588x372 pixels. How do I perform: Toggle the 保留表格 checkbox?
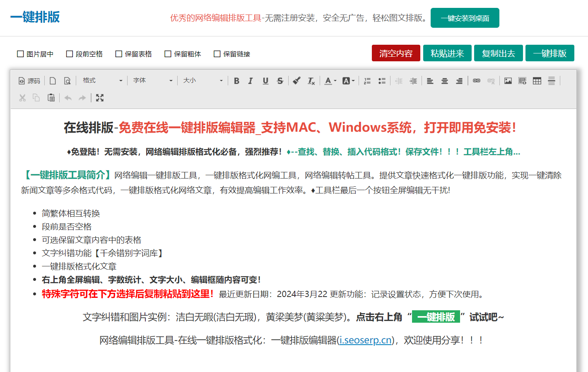tap(119, 54)
